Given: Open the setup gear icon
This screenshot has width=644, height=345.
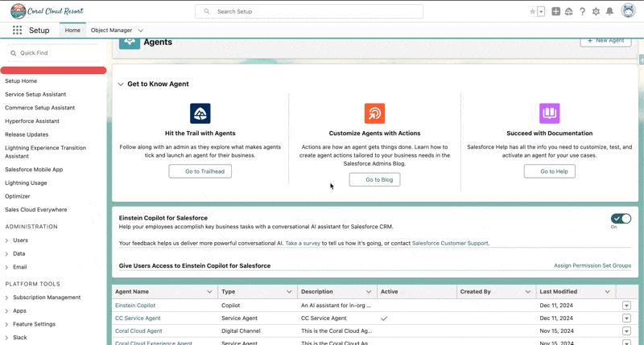Looking at the screenshot, I should tap(596, 11).
